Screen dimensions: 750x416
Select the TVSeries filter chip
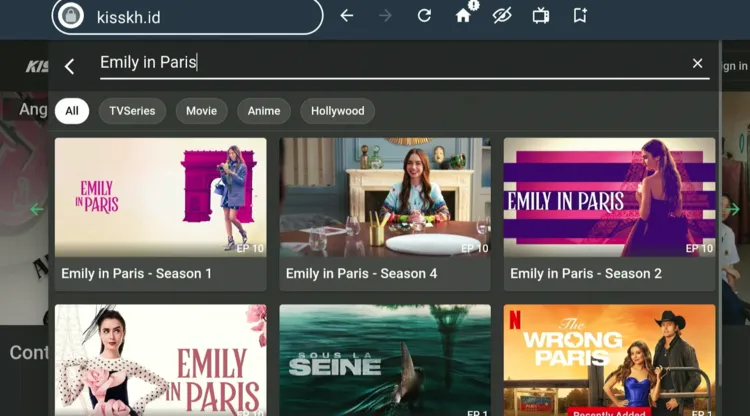pyautogui.click(x=132, y=111)
